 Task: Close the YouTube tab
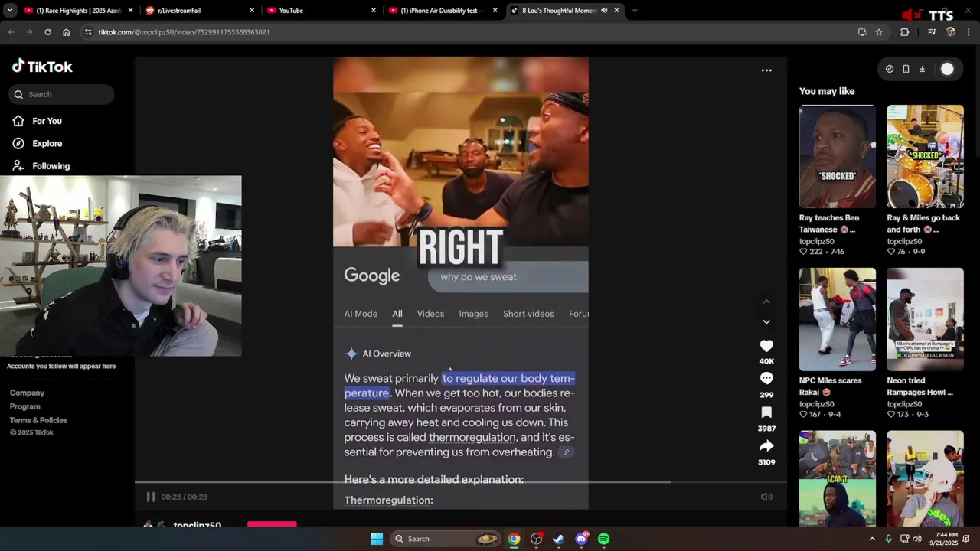pyautogui.click(x=374, y=11)
